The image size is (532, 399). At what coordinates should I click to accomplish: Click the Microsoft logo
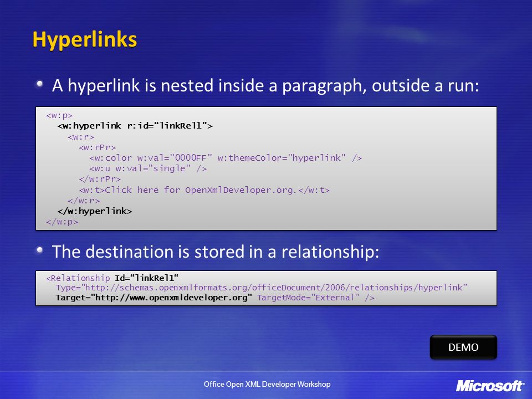pos(490,386)
